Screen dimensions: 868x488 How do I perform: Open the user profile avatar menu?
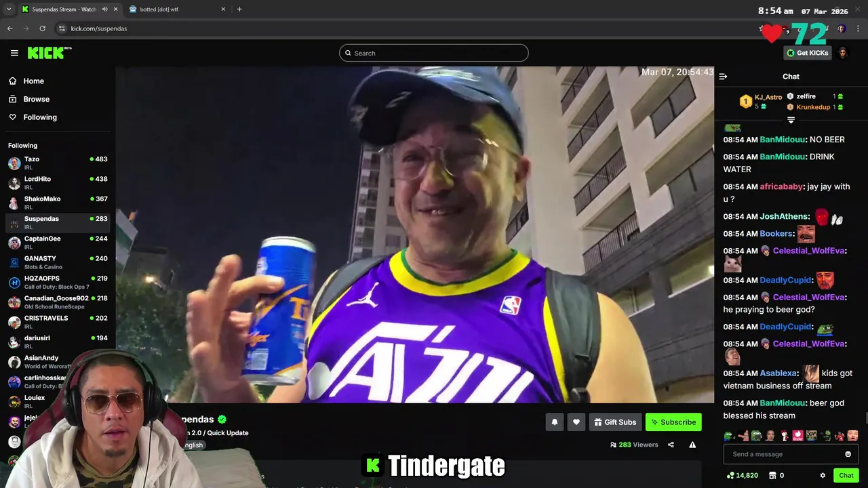point(843,53)
